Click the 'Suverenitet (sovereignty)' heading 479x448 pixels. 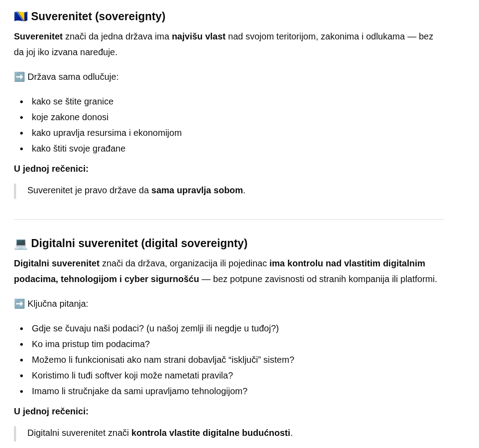pos(98,17)
